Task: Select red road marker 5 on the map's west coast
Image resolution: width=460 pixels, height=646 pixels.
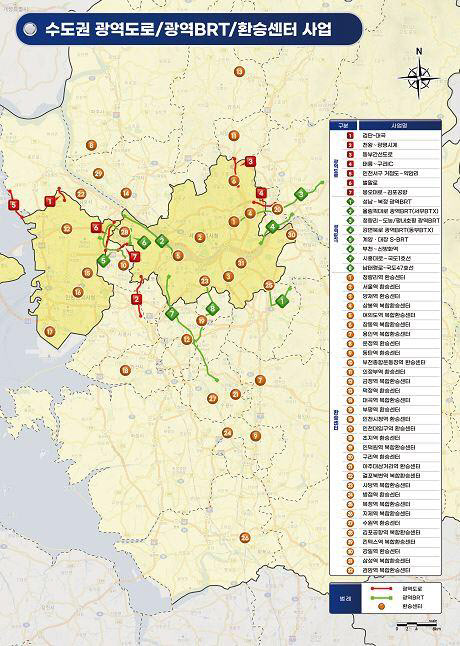Action: point(14,205)
